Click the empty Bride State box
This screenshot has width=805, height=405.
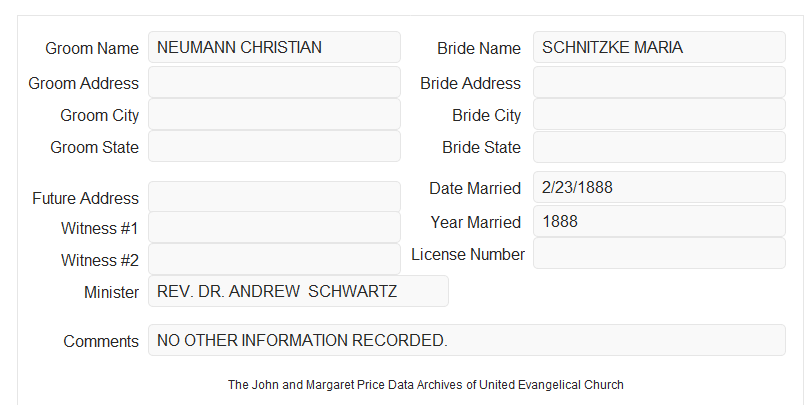click(x=659, y=147)
